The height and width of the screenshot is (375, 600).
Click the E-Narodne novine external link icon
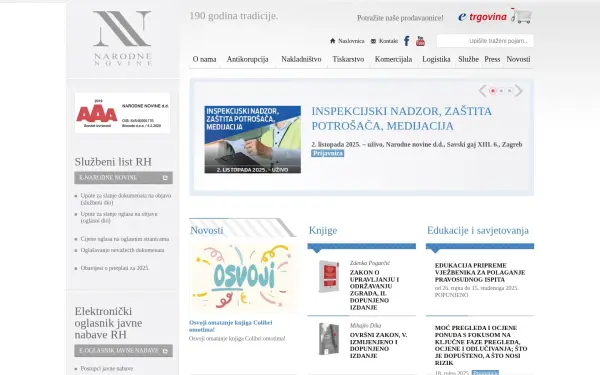165,178
